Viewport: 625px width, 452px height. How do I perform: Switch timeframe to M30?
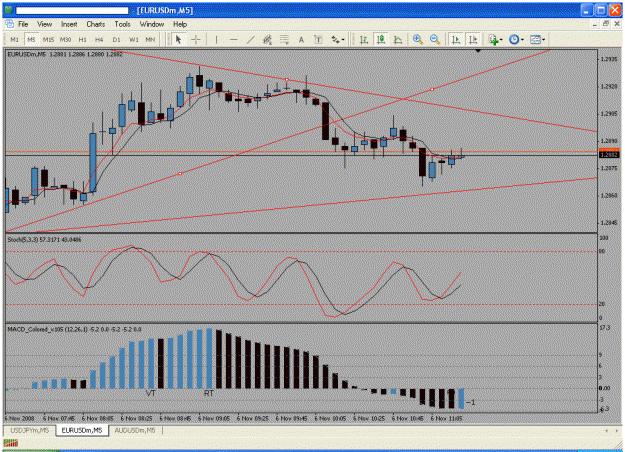coord(65,39)
